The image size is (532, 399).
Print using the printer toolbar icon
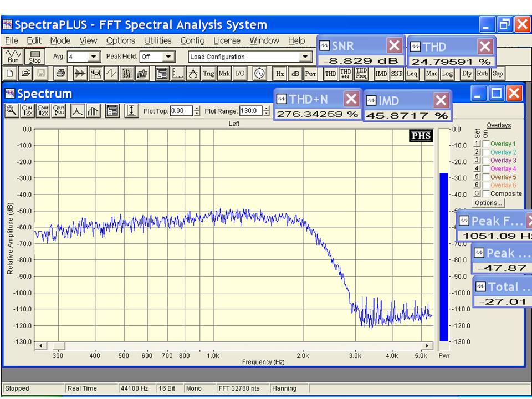[61, 74]
